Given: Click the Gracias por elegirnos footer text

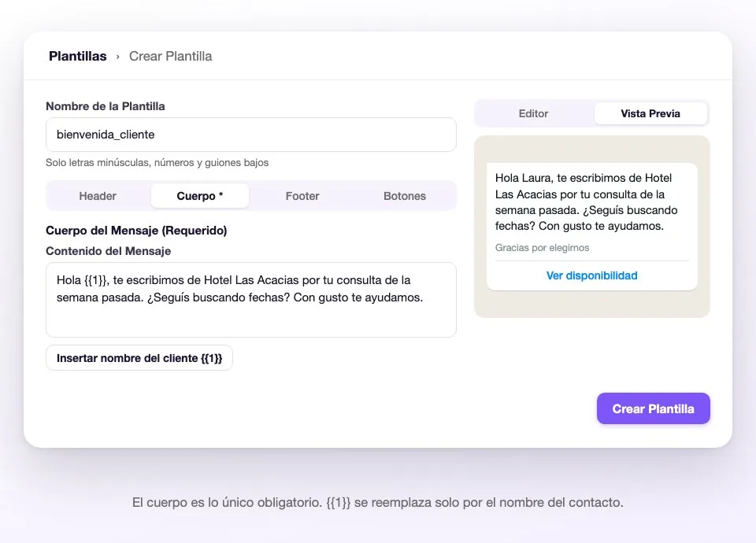Looking at the screenshot, I should point(542,248).
